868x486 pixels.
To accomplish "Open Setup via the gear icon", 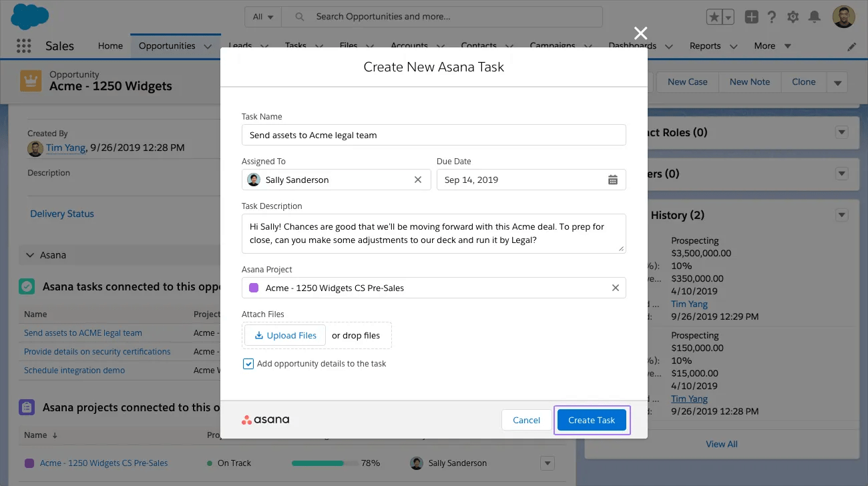I will tap(793, 17).
